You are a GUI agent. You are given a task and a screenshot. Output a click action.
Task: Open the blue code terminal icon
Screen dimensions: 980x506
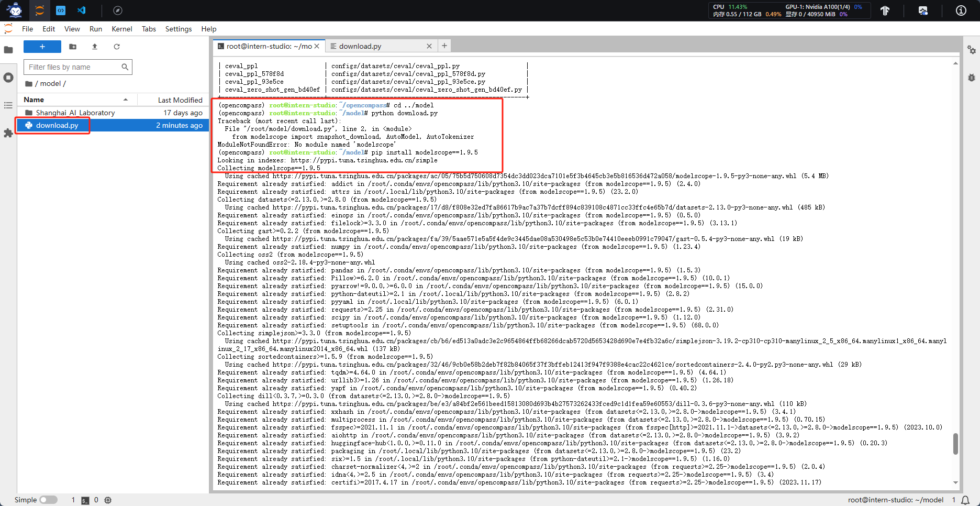pyautogui.click(x=61, y=10)
